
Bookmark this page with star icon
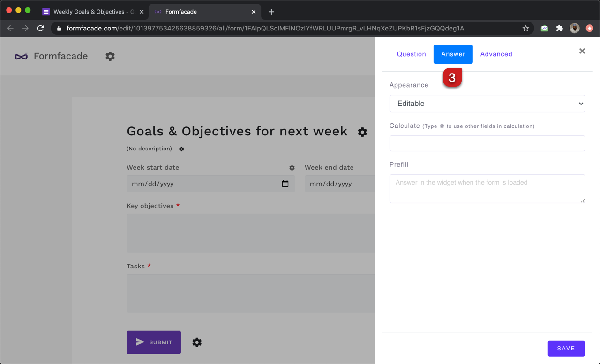point(526,28)
